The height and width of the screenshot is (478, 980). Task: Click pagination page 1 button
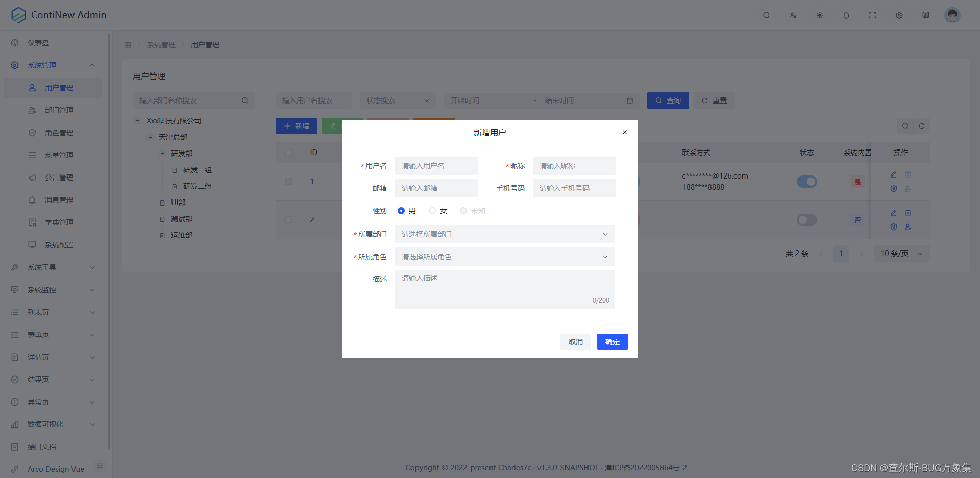coord(841,254)
